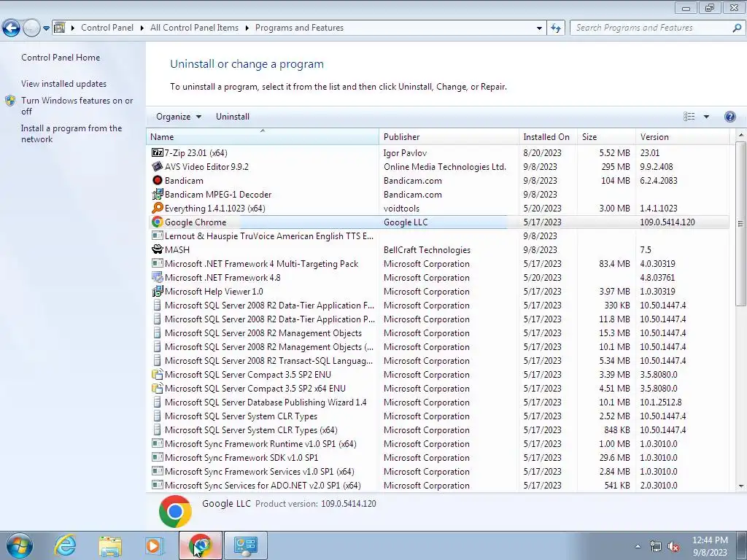
Task: Select Microsoft .NET Framework 4 Multi-Targeting Pack
Action: [x=438, y=263]
